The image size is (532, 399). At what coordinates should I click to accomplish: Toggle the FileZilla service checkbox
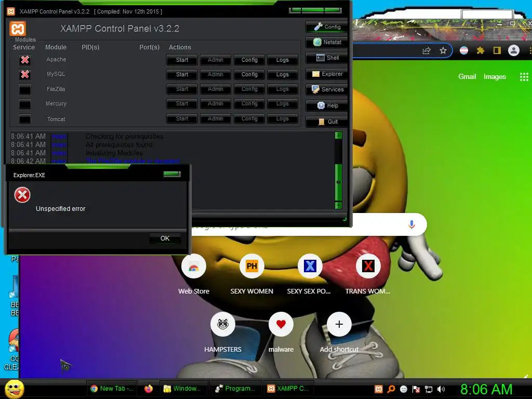tap(25, 89)
